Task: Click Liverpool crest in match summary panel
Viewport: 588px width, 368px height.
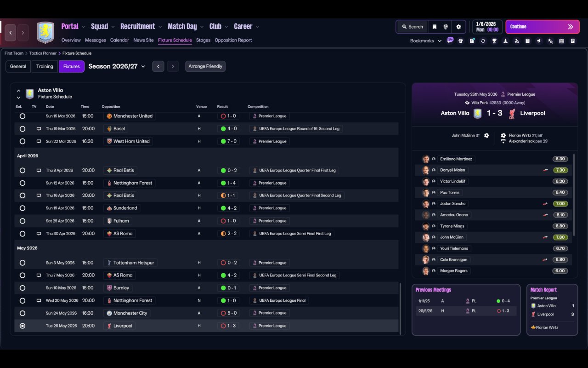Action: click(512, 114)
